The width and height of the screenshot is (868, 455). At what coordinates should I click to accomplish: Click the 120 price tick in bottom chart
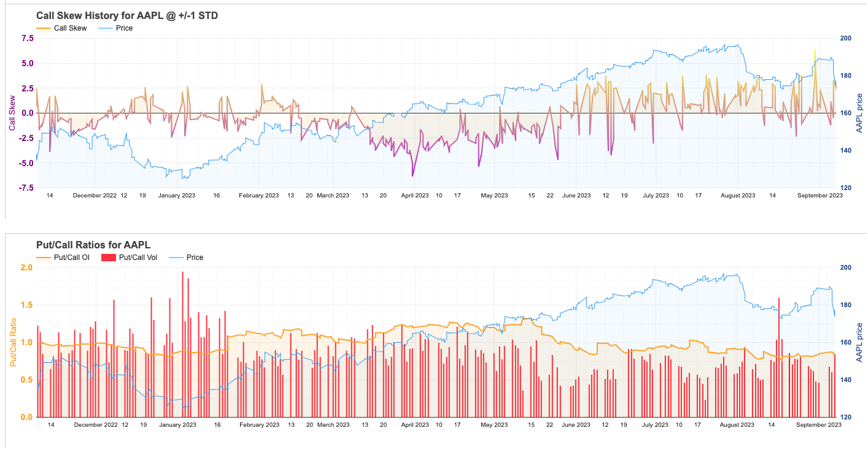(x=845, y=417)
